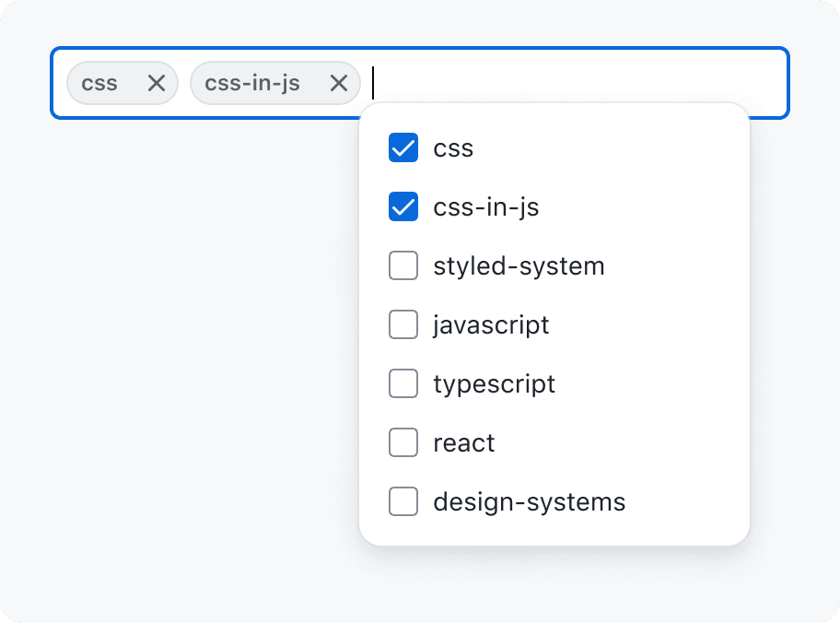Pick the javascript option text

(491, 325)
